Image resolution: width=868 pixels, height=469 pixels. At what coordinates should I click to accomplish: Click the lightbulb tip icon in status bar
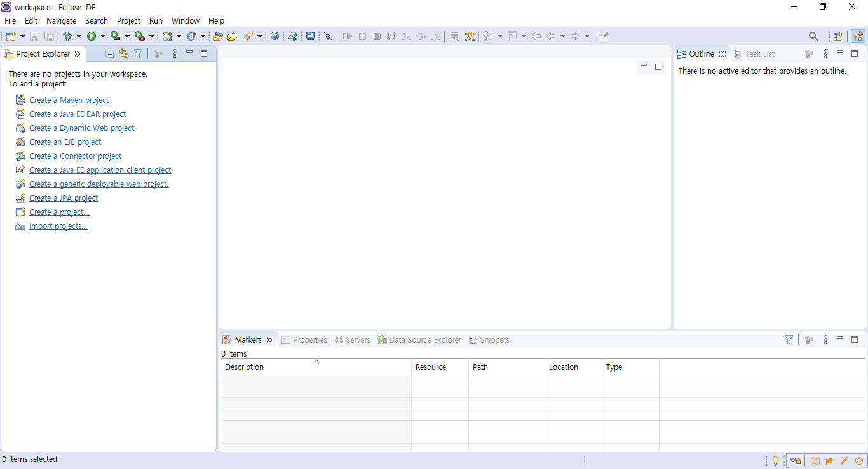pos(775,461)
